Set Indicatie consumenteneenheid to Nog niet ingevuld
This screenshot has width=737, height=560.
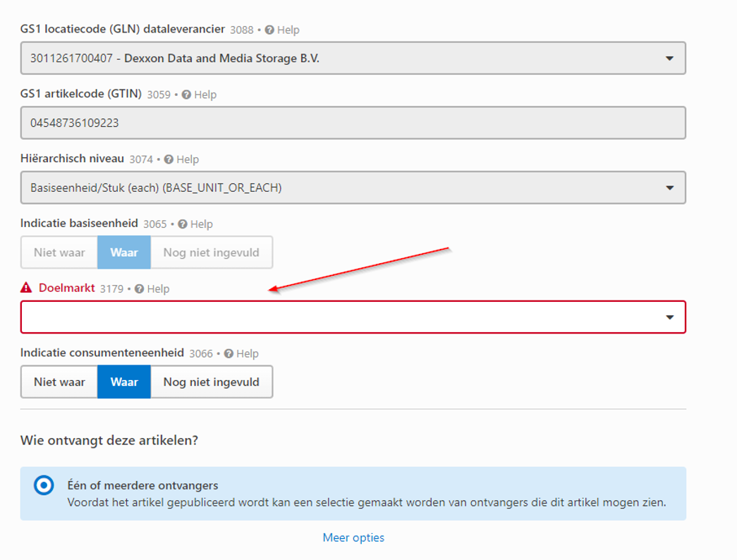coord(211,382)
